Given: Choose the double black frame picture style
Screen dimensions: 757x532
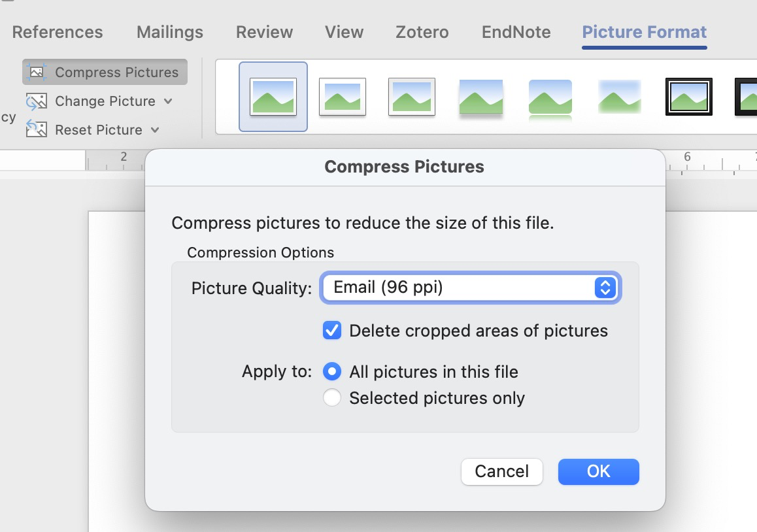Looking at the screenshot, I should pyautogui.click(x=689, y=97).
